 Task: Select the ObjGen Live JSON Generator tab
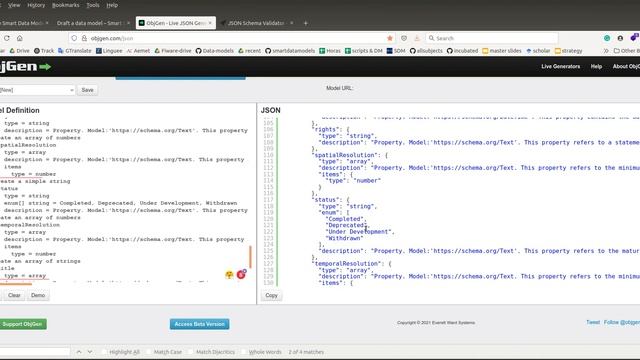176,23
